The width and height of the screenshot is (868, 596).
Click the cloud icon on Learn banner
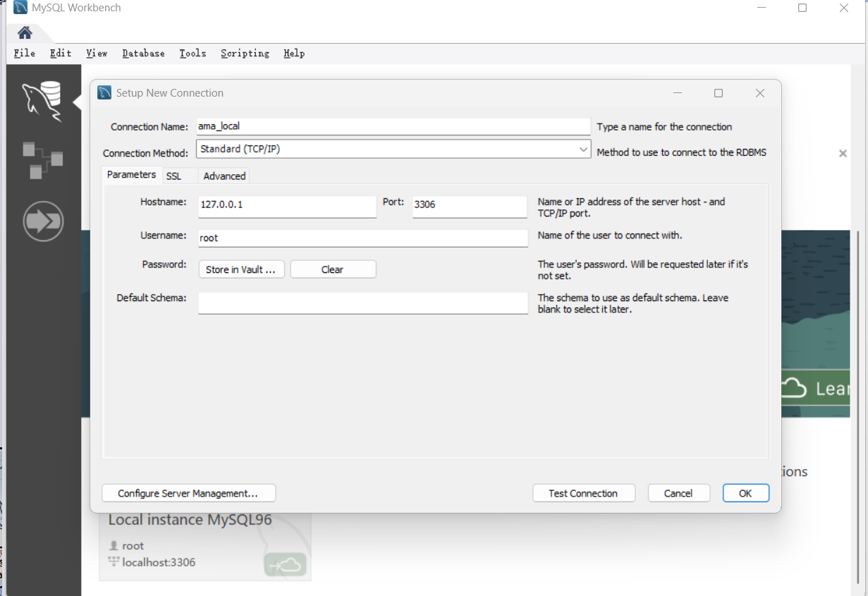point(794,388)
